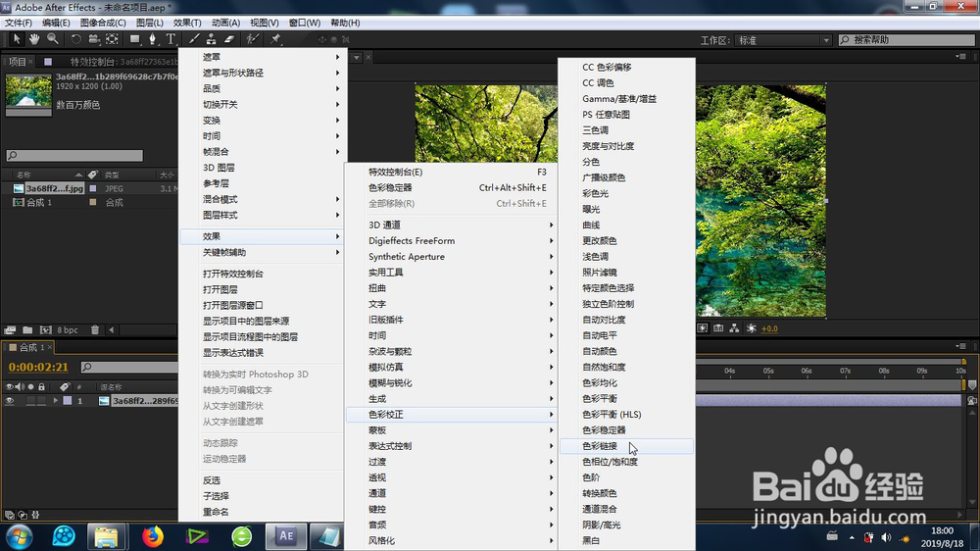Select the Pen tool

tap(153, 39)
